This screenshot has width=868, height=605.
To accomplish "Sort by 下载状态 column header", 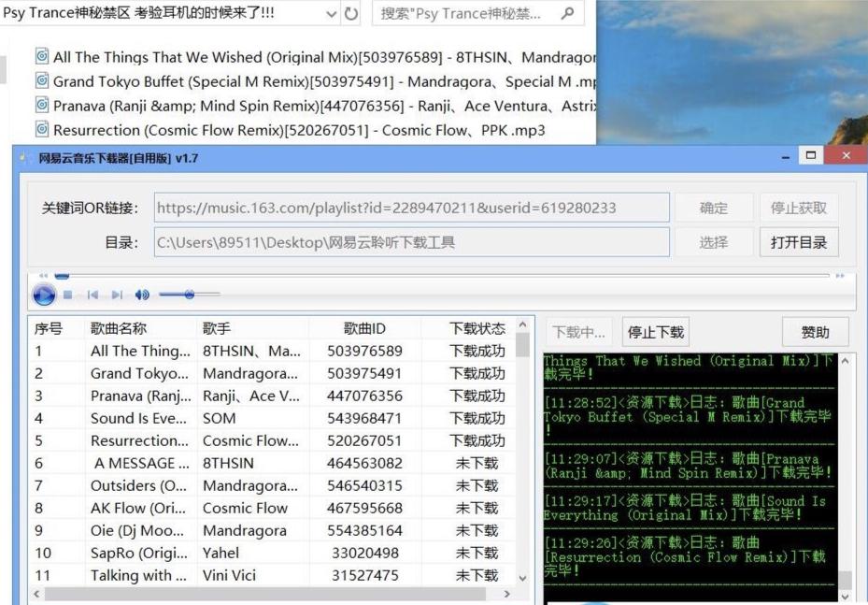I will [x=476, y=328].
